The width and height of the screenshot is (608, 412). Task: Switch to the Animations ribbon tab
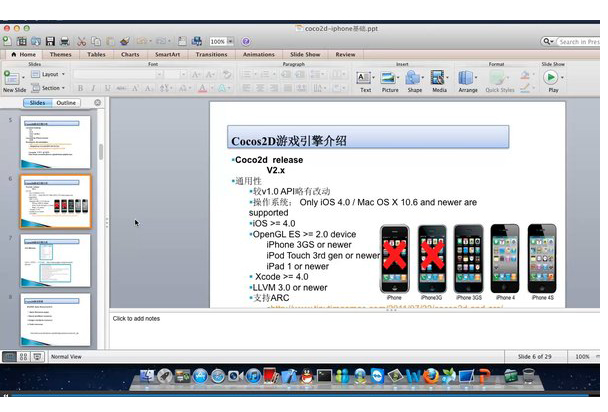tap(259, 54)
